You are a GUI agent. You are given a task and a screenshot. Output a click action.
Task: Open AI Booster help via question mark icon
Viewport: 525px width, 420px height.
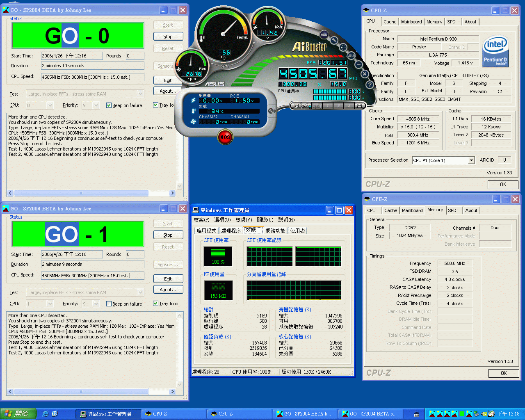click(370, 84)
